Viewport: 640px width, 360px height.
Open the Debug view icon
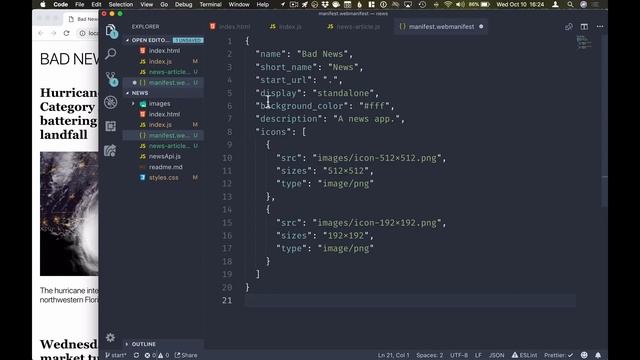coord(111,102)
